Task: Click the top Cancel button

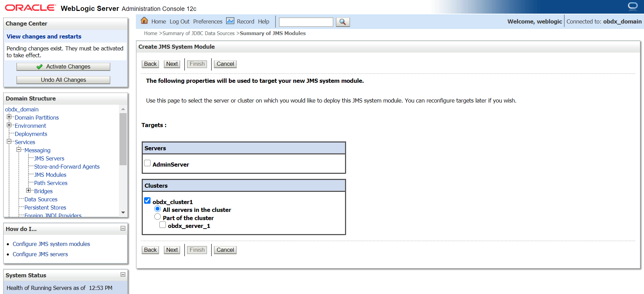Action: pos(225,64)
